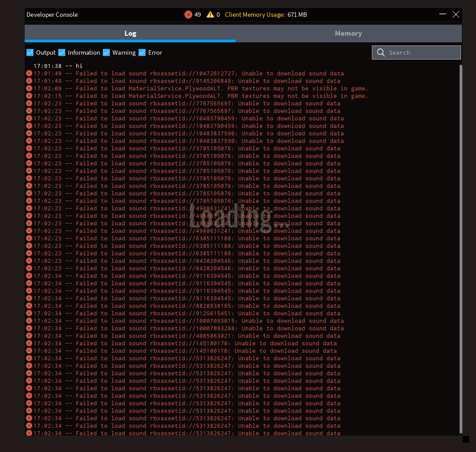Click error icon beside sound 4085863021 line

click(x=29, y=336)
